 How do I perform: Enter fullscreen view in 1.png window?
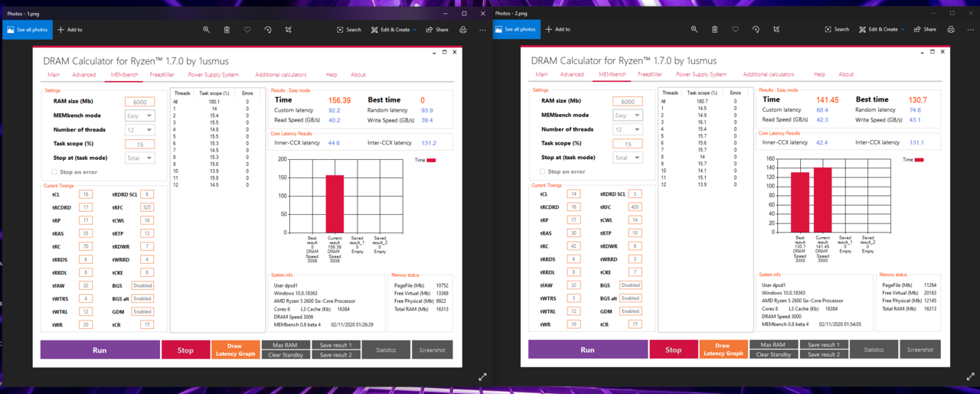pos(482,377)
